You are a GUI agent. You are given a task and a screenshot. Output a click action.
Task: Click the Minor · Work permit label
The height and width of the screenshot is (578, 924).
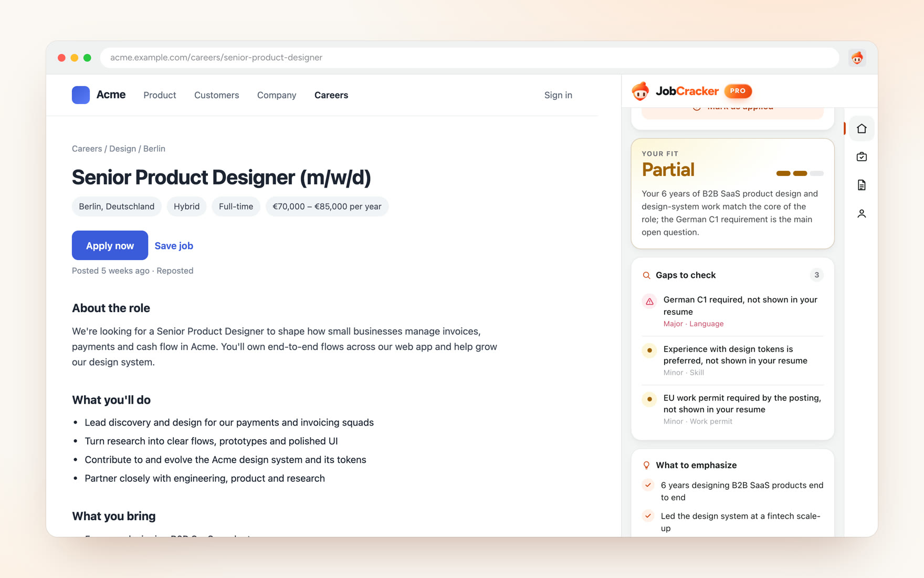pos(697,421)
